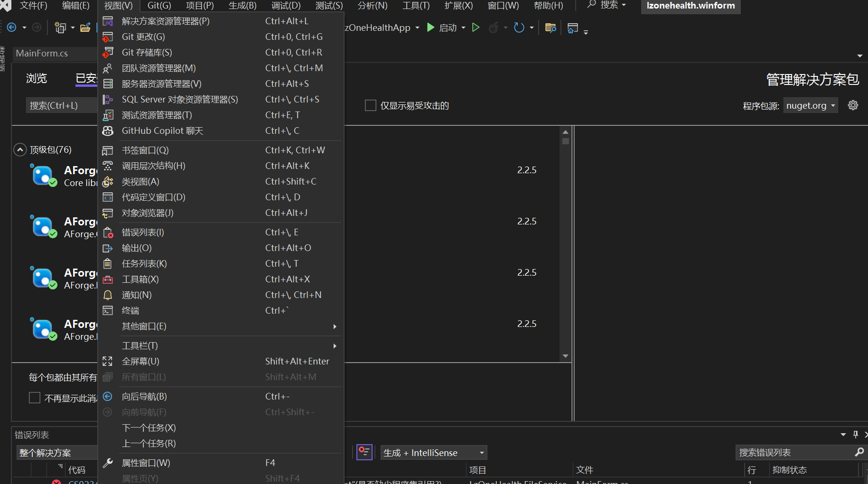Open error list window options dropdown arrow
Image resolution: width=868 pixels, height=484 pixels.
[843, 435]
